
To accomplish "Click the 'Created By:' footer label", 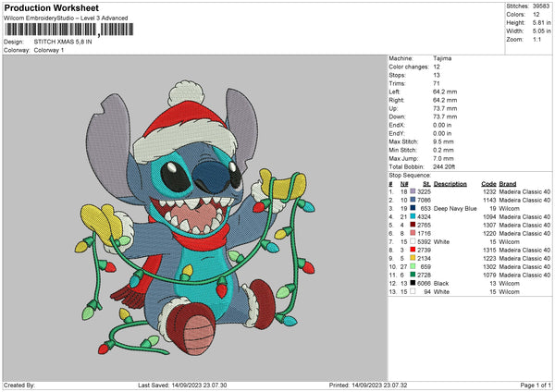I will pyautogui.click(x=19, y=385).
